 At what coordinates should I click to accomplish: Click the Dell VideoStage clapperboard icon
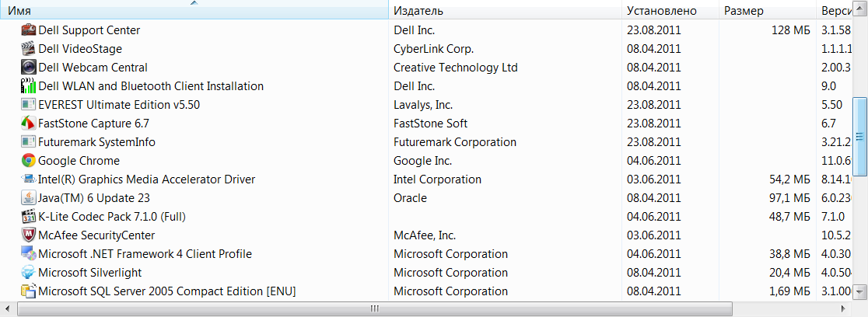pos(29,49)
